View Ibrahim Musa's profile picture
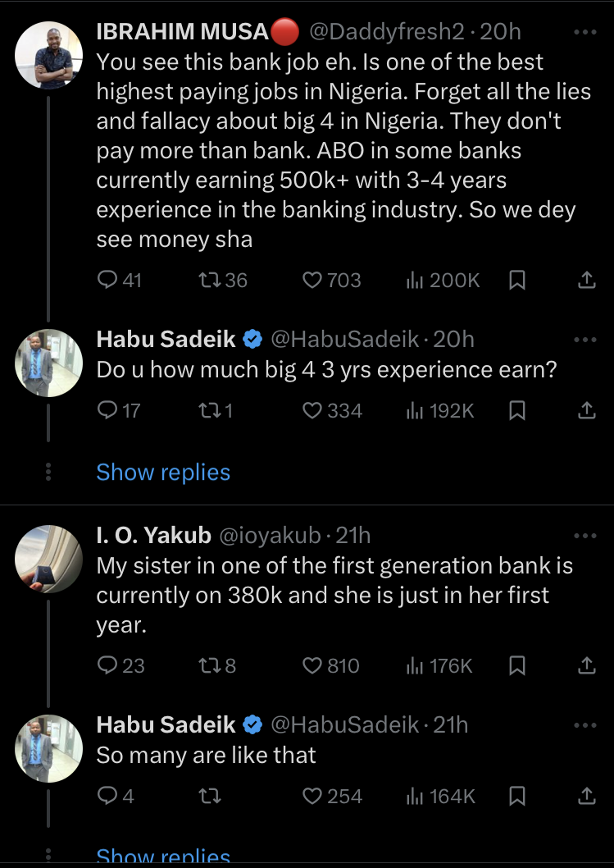The height and width of the screenshot is (868, 614). tap(48, 55)
